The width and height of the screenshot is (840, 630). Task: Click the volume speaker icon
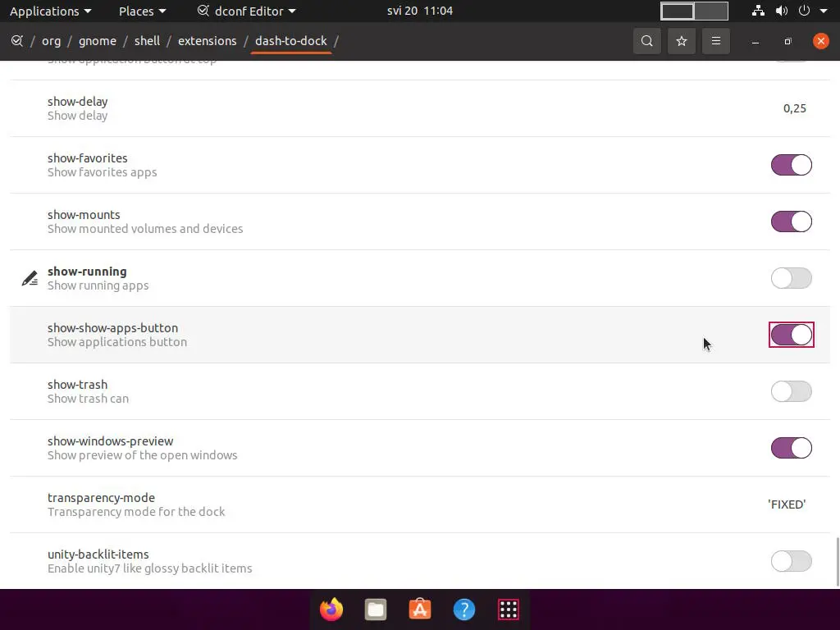click(x=782, y=11)
